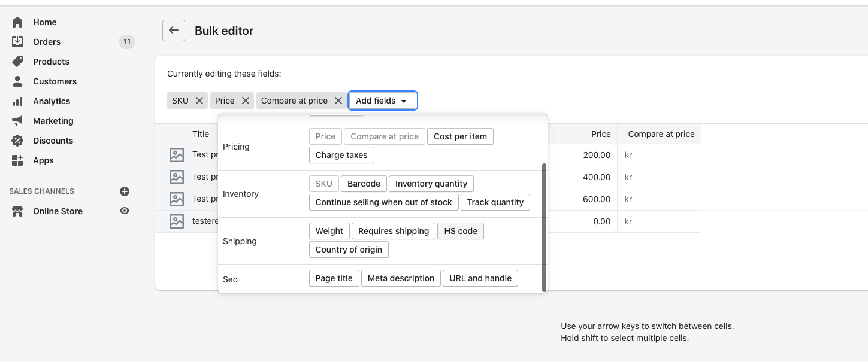Screen dimensions: 868x362
Task: Select Continue selling when out of stock
Action: (x=383, y=202)
